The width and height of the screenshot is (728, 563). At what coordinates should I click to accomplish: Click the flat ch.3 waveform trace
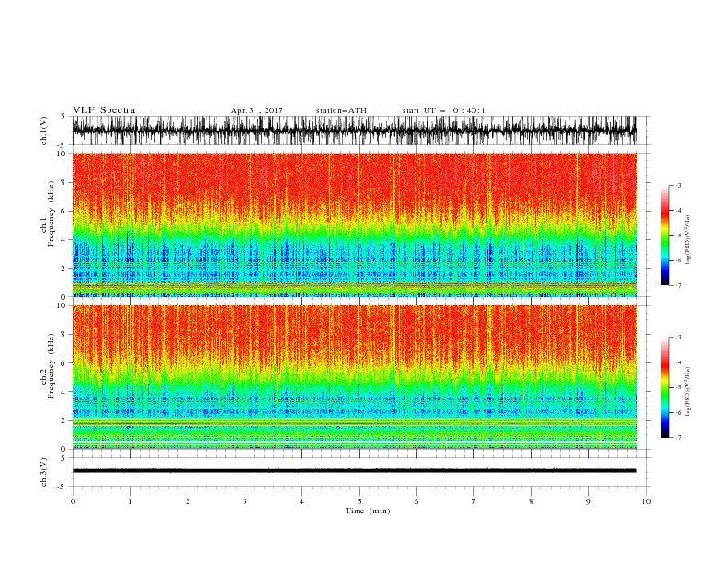(x=354, y=471)
